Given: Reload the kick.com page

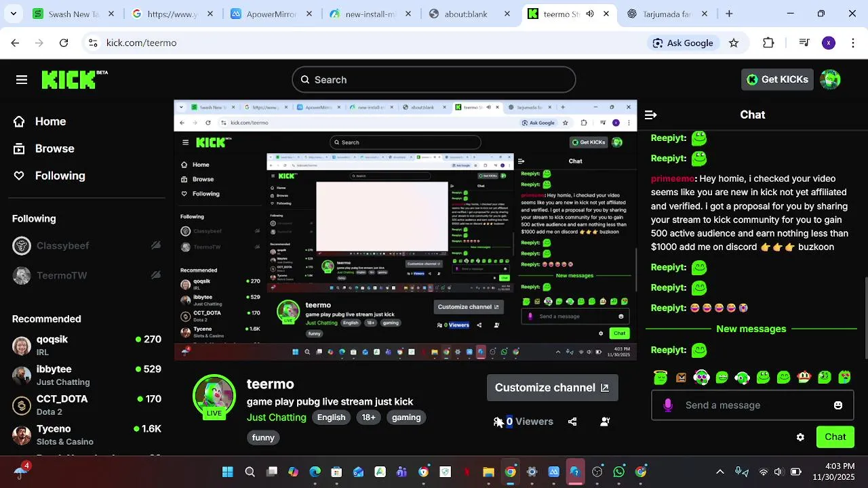Looking at the screenshot, I should tap(64, 43).
